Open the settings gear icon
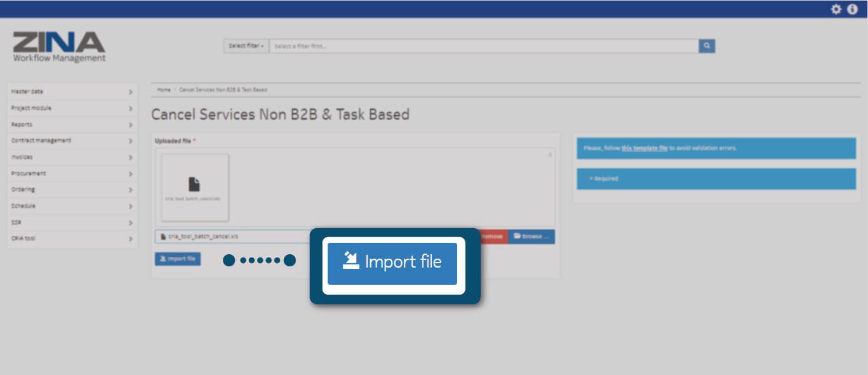This screenshot has width=868, height=375. (836, 9)
